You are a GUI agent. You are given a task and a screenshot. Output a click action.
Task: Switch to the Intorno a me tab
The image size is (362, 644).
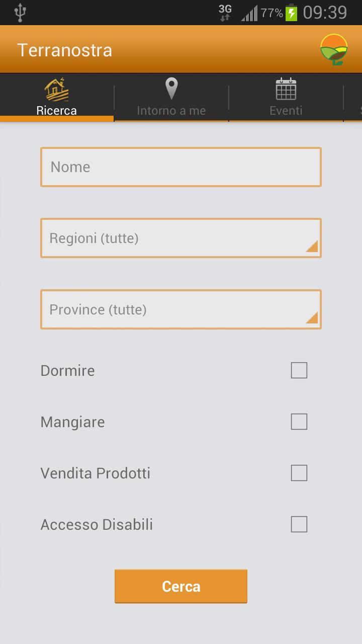(171, 111)
